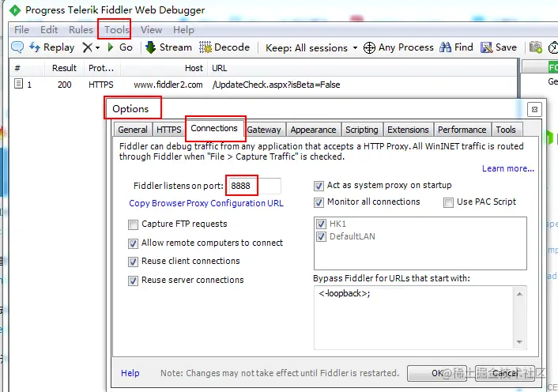Screen dimensions: 558x392
Task: Click the session 1 document icon
Action: pos(18,84)
